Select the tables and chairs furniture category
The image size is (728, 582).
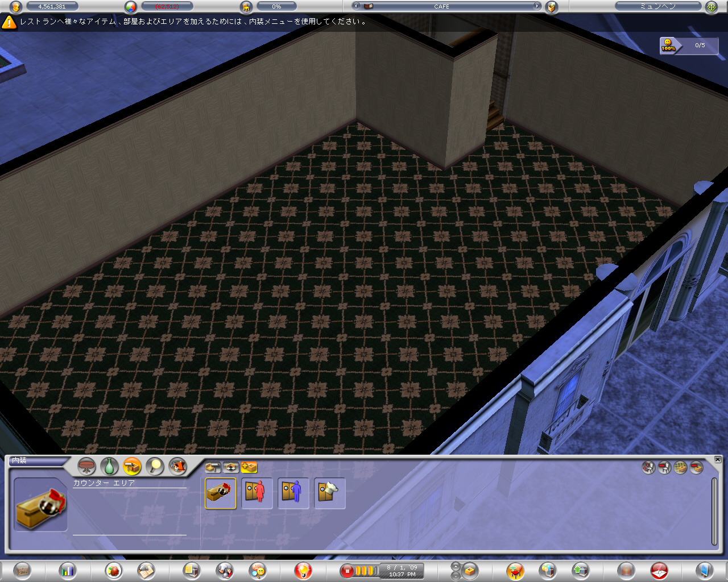tap(86, 466)
